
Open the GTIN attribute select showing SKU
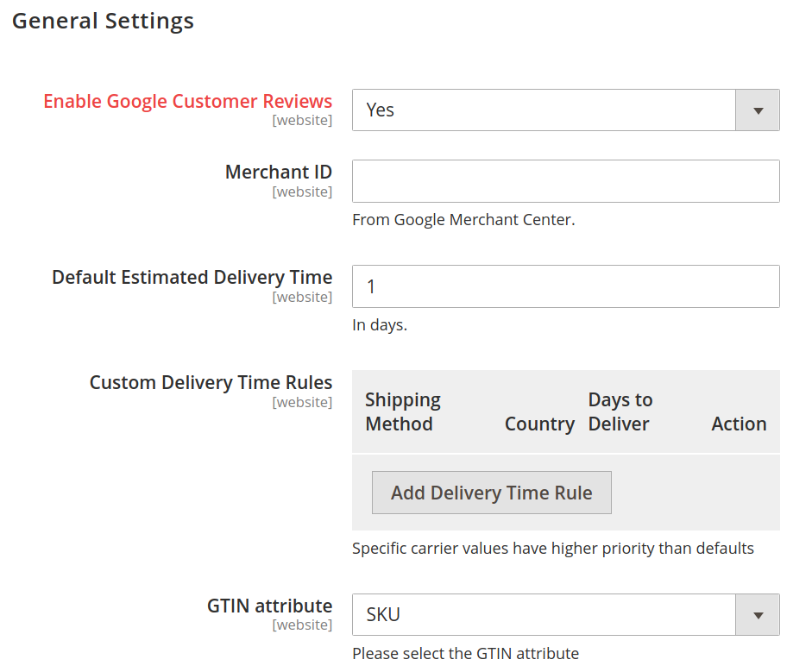(x=565, y=615)
